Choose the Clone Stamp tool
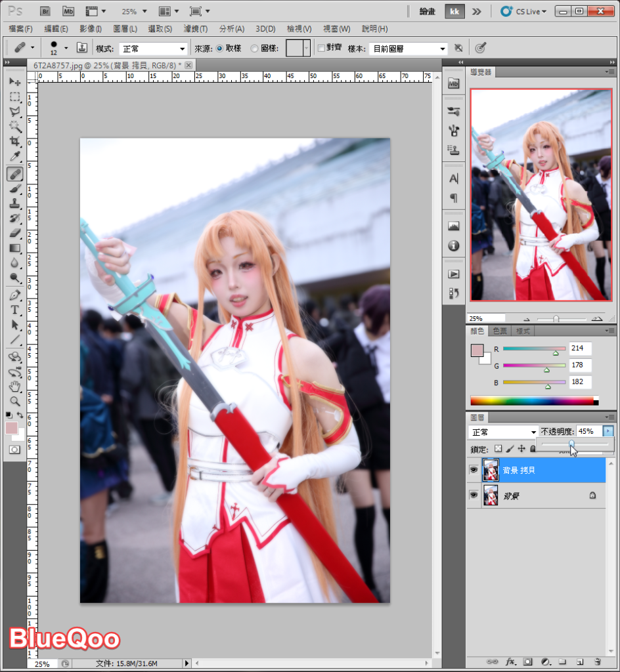 click(x=14, y=203)
